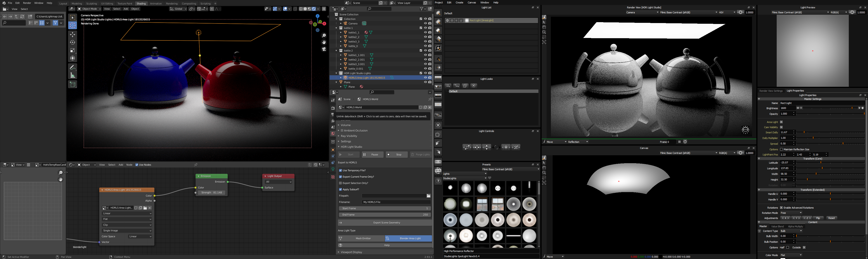Open the Rotation Mode Free dropdown
The width and height of the screenshot is (868, 259).
click(791, 213)
